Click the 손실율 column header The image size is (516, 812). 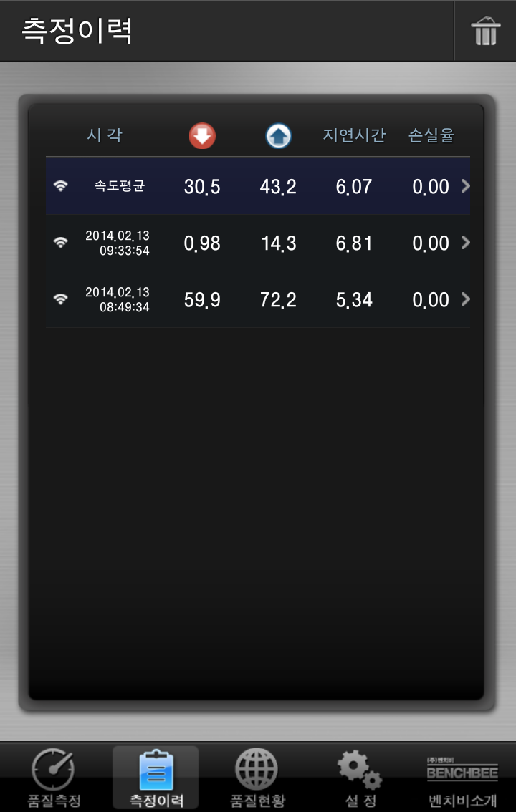click(431, 135)
